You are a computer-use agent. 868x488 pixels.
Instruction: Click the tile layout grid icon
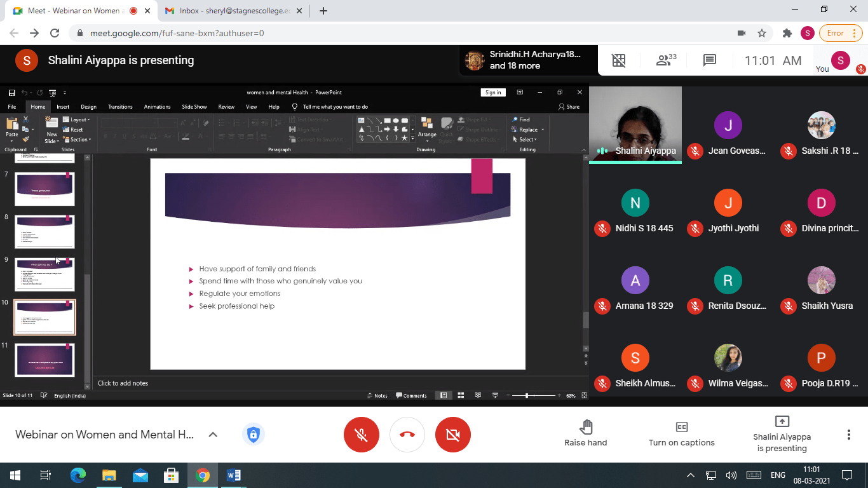coord(618,60)
